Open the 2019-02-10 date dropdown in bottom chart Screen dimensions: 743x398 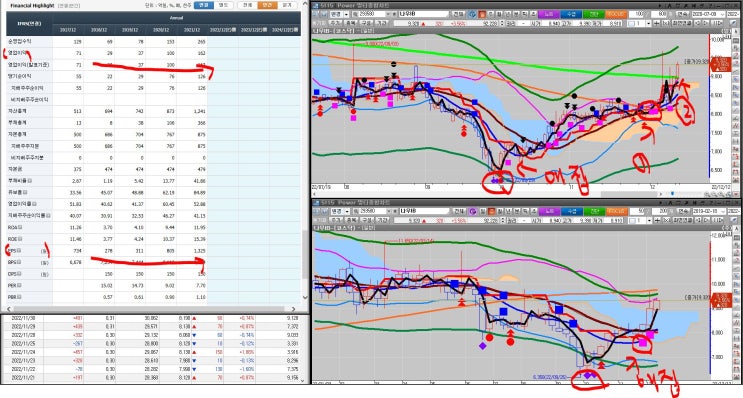click(x=723, y=211)
